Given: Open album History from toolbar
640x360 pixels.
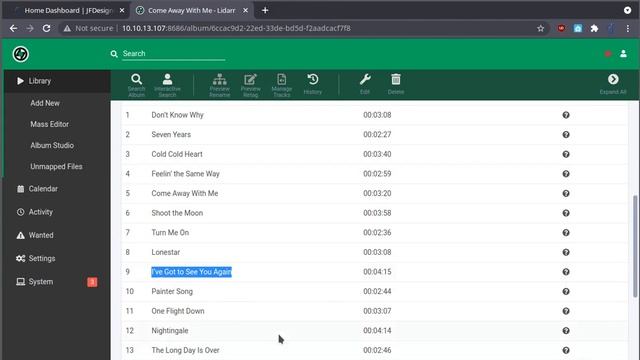Looking at the screenshot, I should 313,84.
